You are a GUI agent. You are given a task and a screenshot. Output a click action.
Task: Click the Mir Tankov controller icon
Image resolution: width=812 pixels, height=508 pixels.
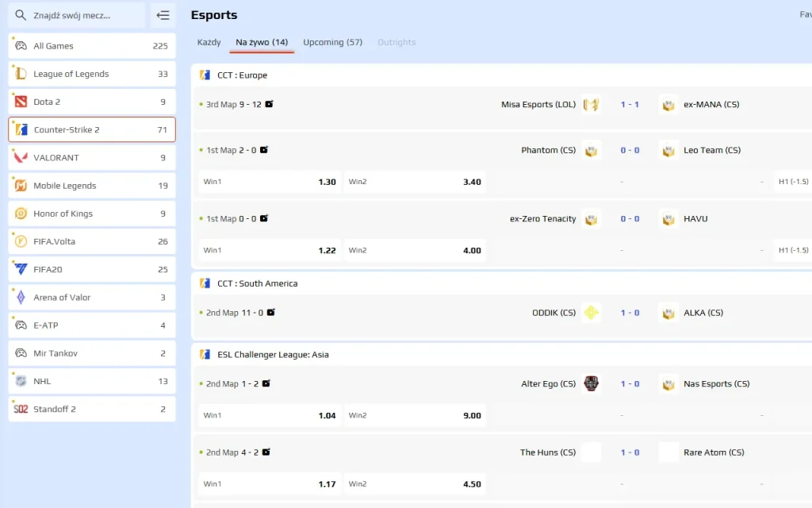pyautogui.click(x=21, y=353)
